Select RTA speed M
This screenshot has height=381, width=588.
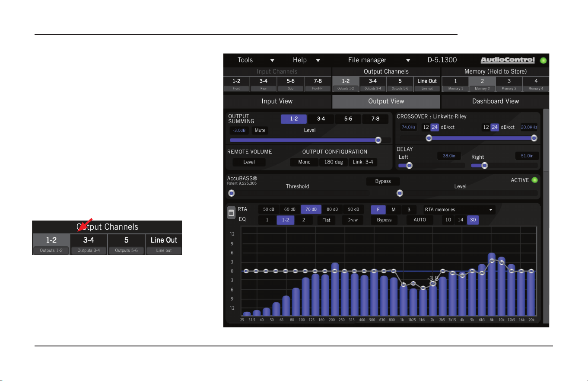[x=394, y=209]
